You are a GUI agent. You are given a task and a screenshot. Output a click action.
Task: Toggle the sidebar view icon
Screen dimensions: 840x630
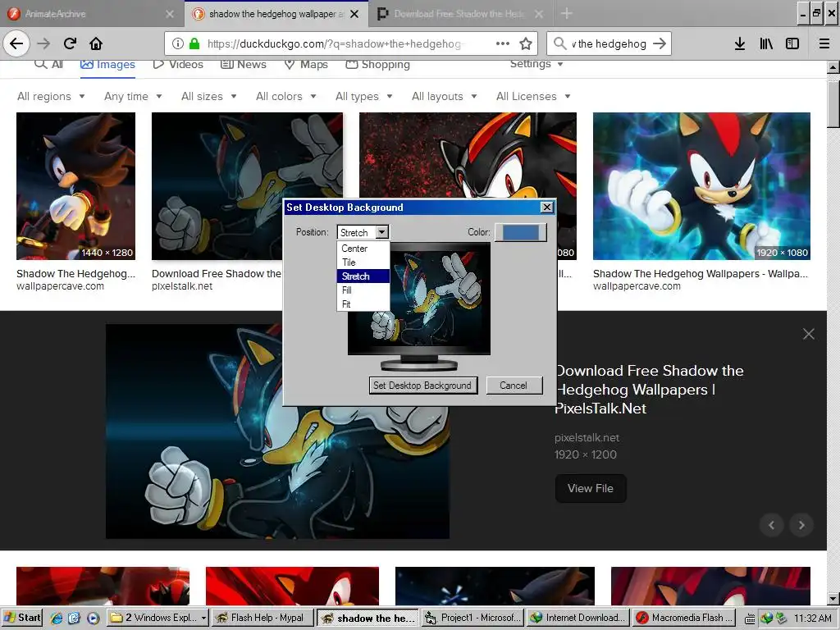[x=792, y=43]
